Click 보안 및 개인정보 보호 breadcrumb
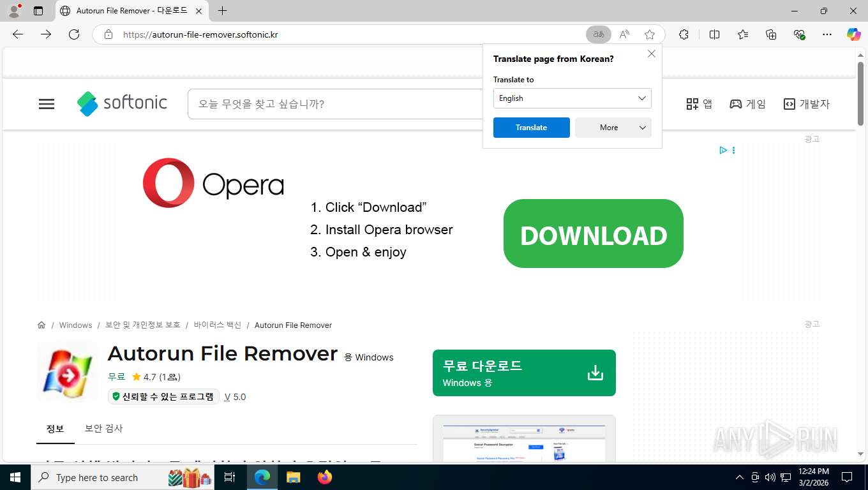This screenshot has height=490, width=868. coord(143,325)
